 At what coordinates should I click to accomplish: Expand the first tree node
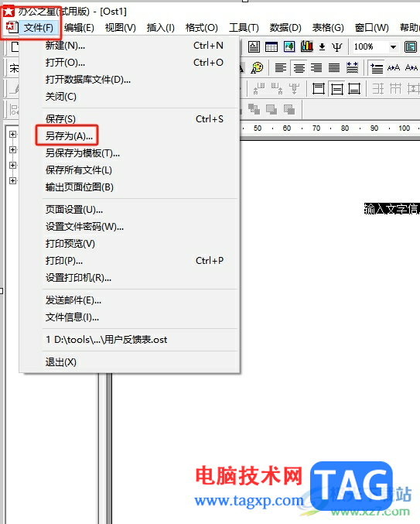[x=12, y=135]
